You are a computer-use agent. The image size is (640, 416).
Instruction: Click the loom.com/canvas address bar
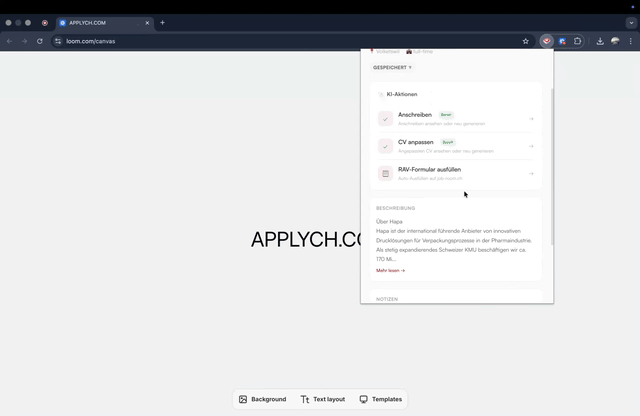point(292,41)
